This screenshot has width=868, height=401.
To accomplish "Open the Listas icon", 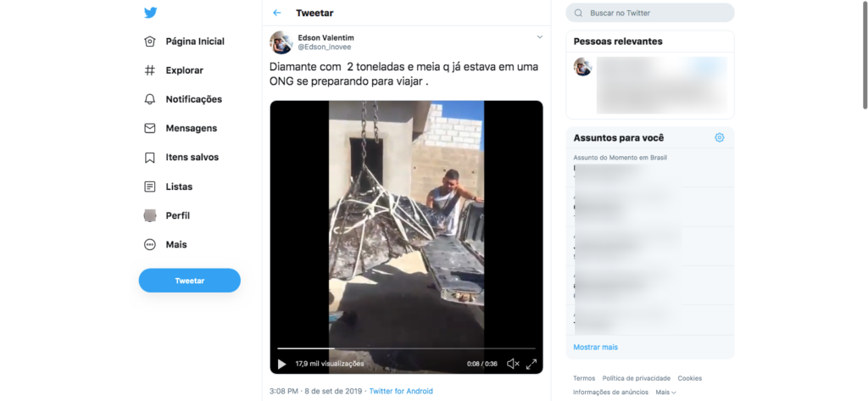I will pos(149,187).
